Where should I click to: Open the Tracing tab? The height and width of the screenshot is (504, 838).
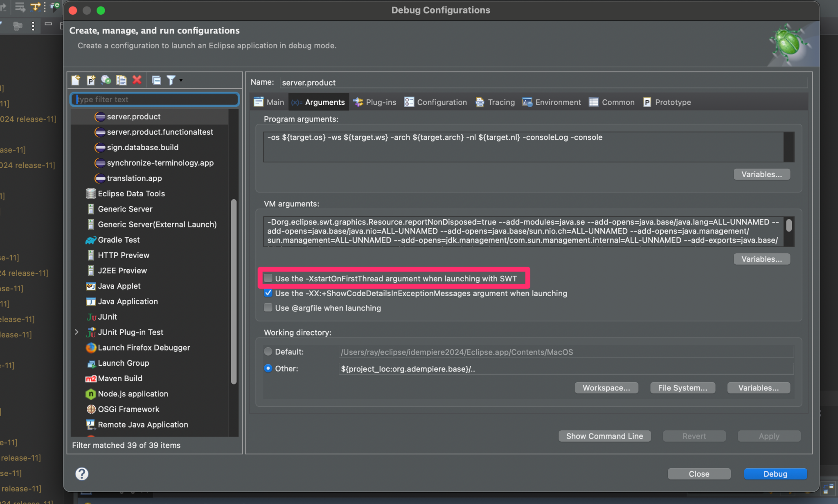click(x=495, y=102)
